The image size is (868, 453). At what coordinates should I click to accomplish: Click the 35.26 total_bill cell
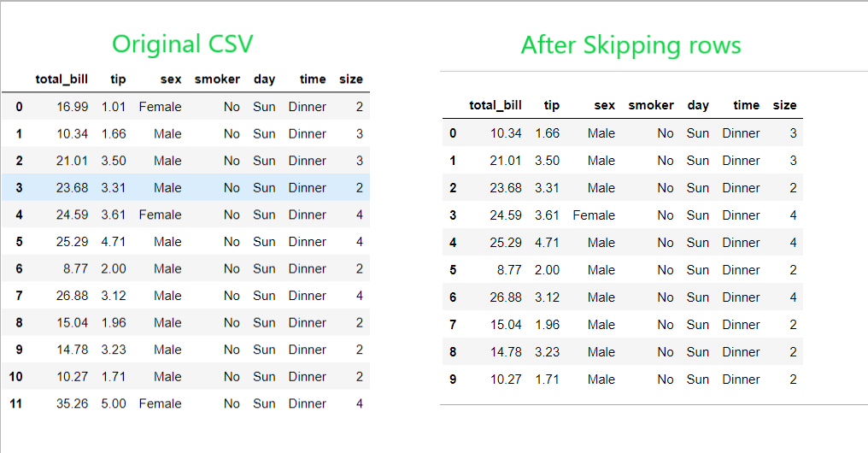coord(72,403)
